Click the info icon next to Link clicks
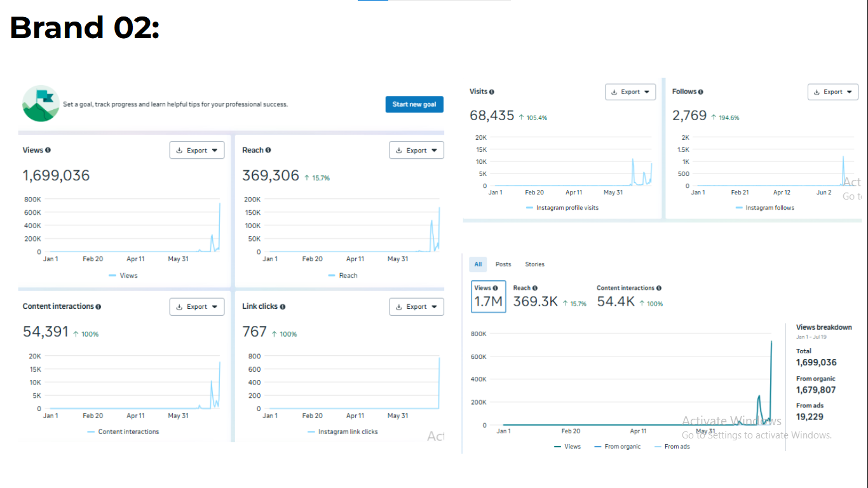868x488 pixels. click(x=283, y=307)
